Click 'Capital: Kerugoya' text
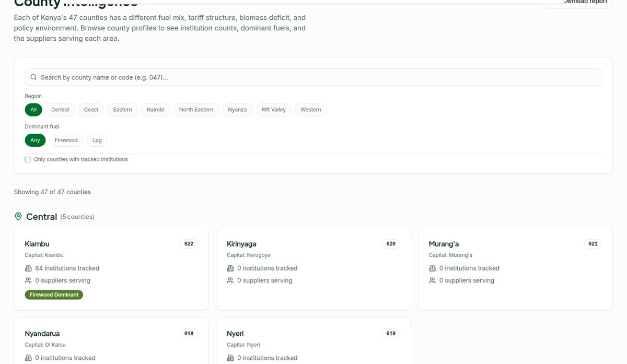The image size is (627, 364). [x=249, y=255]
